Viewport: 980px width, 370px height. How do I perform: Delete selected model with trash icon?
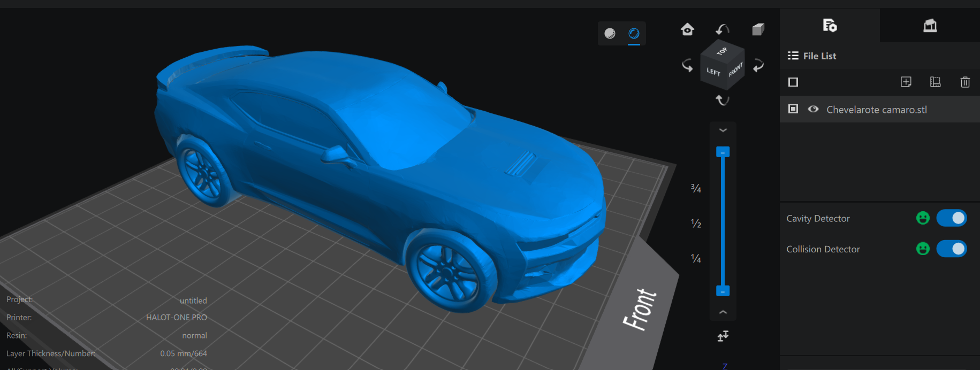[x=965, y=82]
